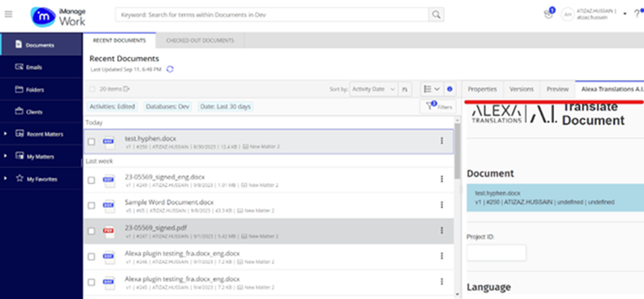This screenshot has height=299, width=644.
Task: Click the blue info icon
Action: click(x=450, y=89)
